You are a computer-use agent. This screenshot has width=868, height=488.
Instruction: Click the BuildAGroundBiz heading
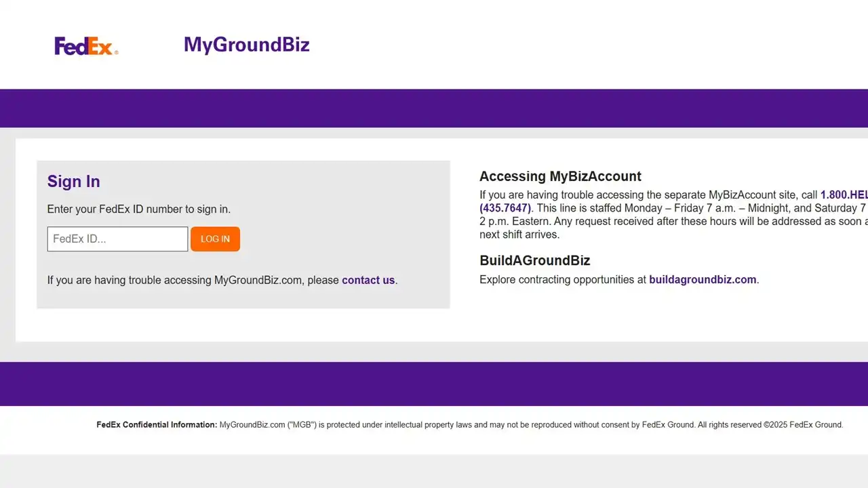tap(534, 260)
